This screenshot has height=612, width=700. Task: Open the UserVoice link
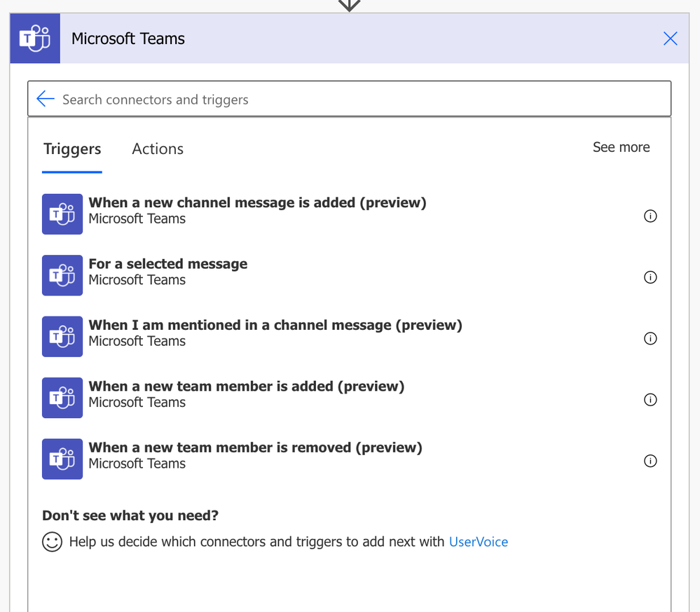pyautogui.click(x=478, y=541)
